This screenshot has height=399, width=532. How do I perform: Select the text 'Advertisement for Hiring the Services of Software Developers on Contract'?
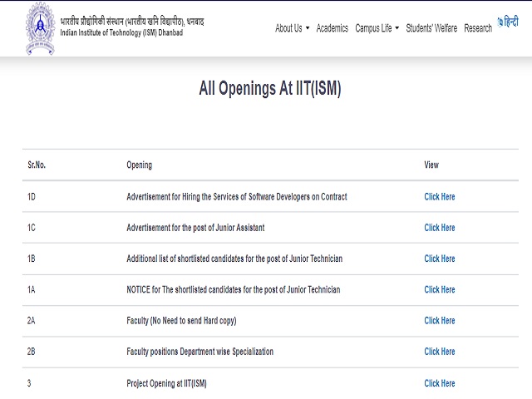pos(237,197)
